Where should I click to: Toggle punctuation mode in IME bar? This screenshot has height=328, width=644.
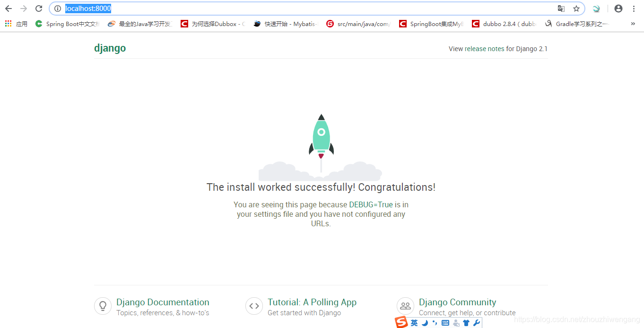(x=435, y=323)
